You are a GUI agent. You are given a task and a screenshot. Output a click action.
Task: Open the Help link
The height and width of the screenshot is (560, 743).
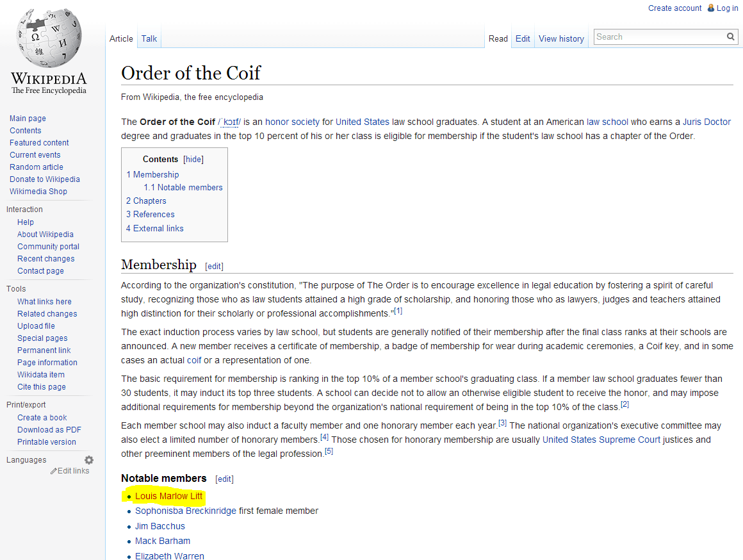pos(26,222)
